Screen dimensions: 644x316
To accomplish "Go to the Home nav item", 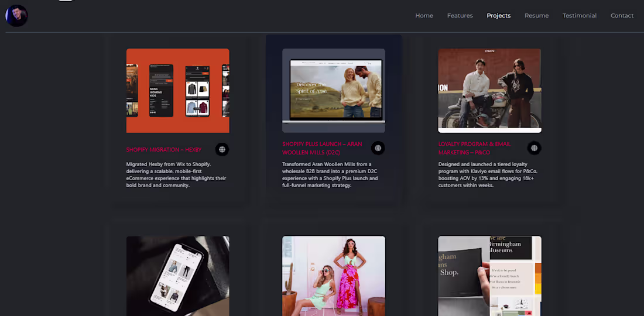I will tap(424, 16).
